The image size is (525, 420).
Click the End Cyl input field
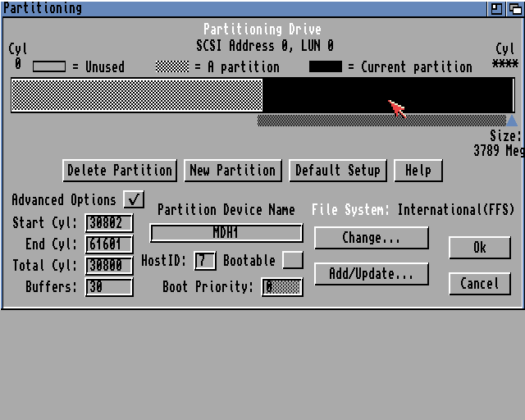pyautogui.click(x=109, y=244)
